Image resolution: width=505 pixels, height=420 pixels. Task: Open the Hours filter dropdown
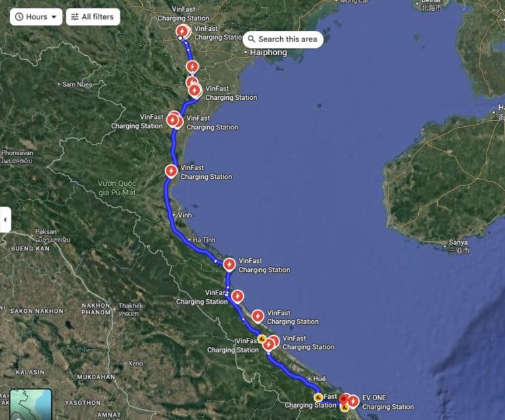point(36,16)
